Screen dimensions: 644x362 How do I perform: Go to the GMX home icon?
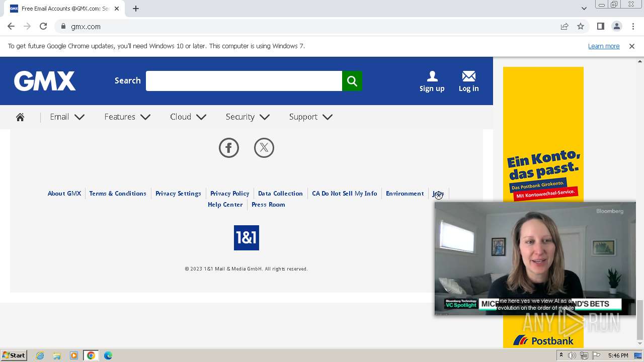tap(20, 117)
